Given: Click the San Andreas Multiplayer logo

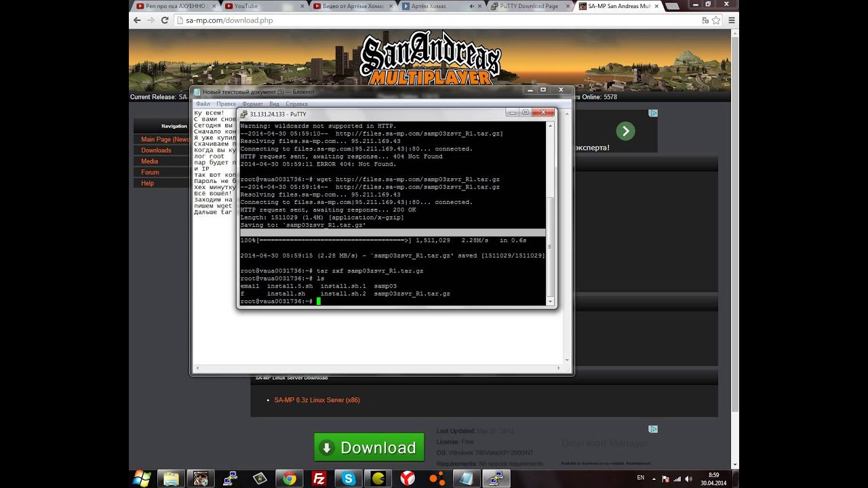Looking at the screenshot, I should click(x=429, y=59).
